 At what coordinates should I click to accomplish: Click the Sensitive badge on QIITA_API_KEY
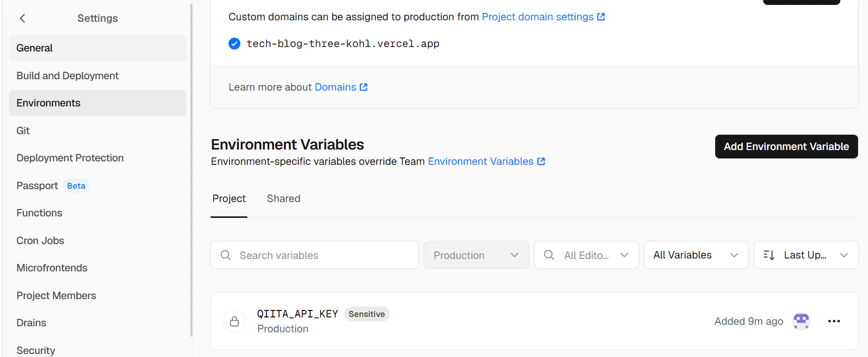point(366,314)
